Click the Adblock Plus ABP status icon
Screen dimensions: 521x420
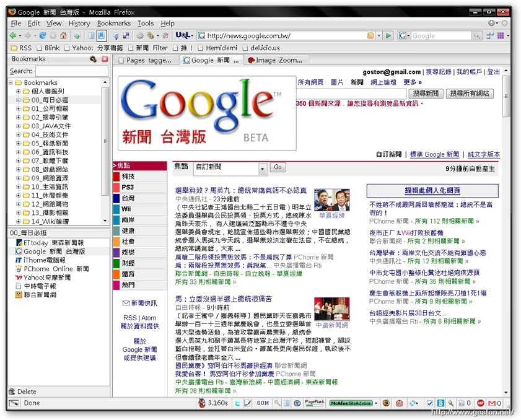click(481, 403)
